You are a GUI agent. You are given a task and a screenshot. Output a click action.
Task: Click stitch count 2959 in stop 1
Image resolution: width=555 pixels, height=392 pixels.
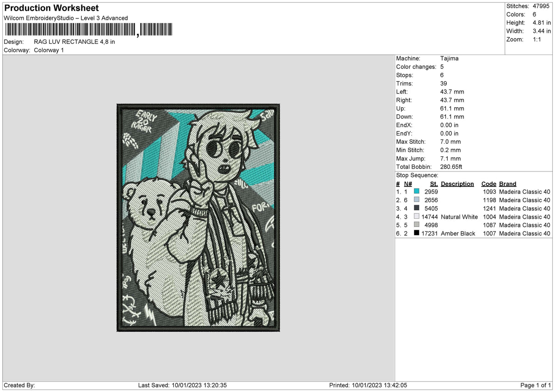pyautogui.click(x=431, y=191)
